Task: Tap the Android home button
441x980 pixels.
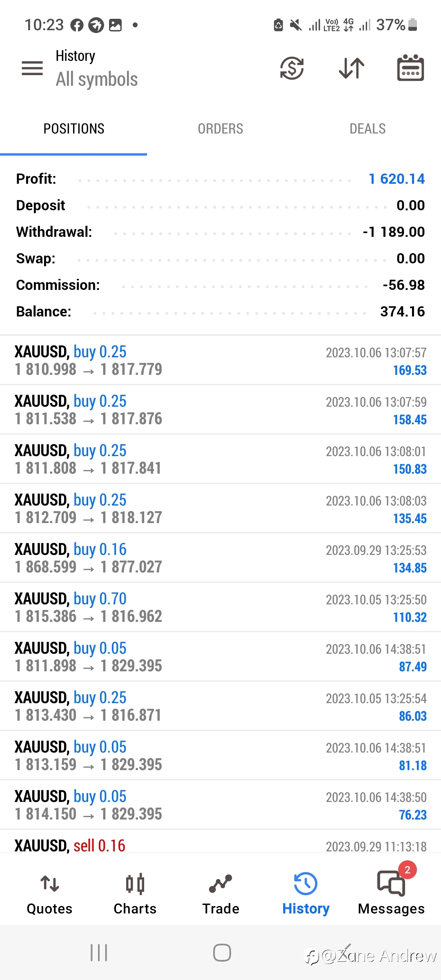Action: click(222, 953)
